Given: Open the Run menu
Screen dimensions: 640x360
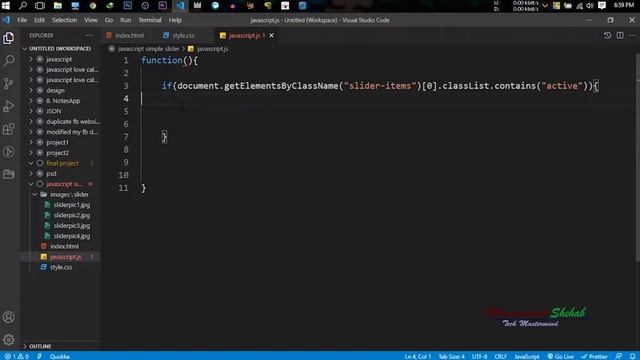Looking at the screenshot, I should [x=125, y=20].
